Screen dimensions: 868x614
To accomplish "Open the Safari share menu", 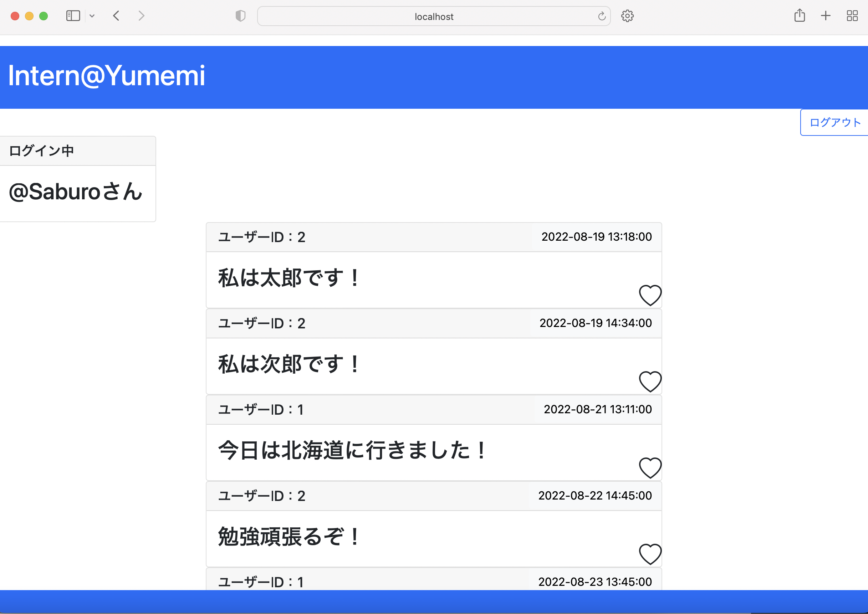I will pyautogui.click(x=800, y=16).
